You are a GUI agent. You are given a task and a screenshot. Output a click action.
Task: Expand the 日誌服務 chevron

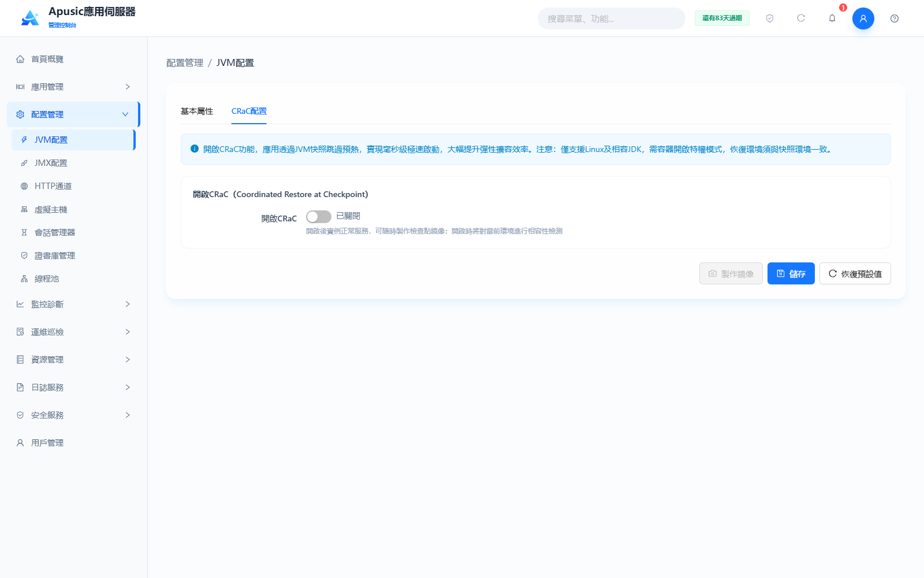pyautogui.click(x=128, y=387)
